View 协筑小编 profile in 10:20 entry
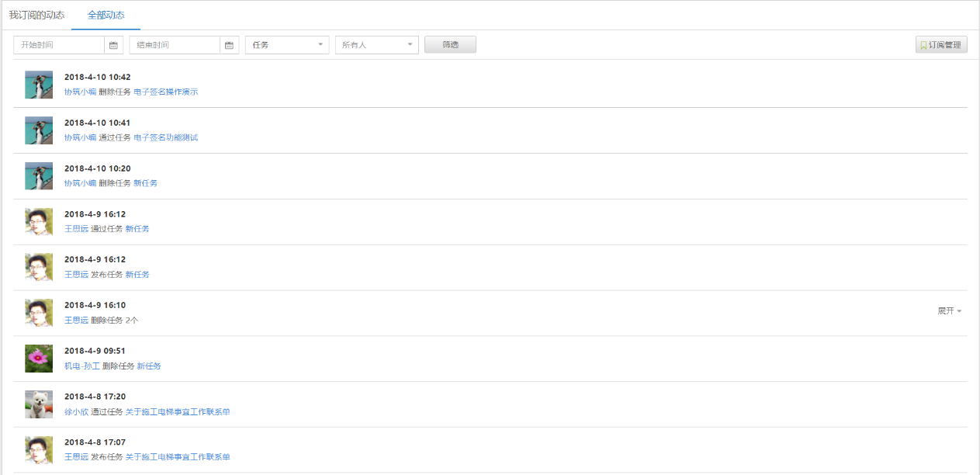980x475 pixels. click(x=80, y=183)
